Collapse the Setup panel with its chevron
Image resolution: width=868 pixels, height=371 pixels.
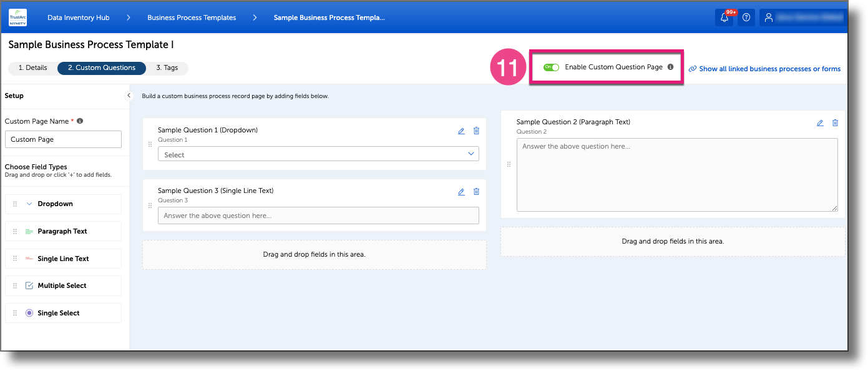point(129,97)
